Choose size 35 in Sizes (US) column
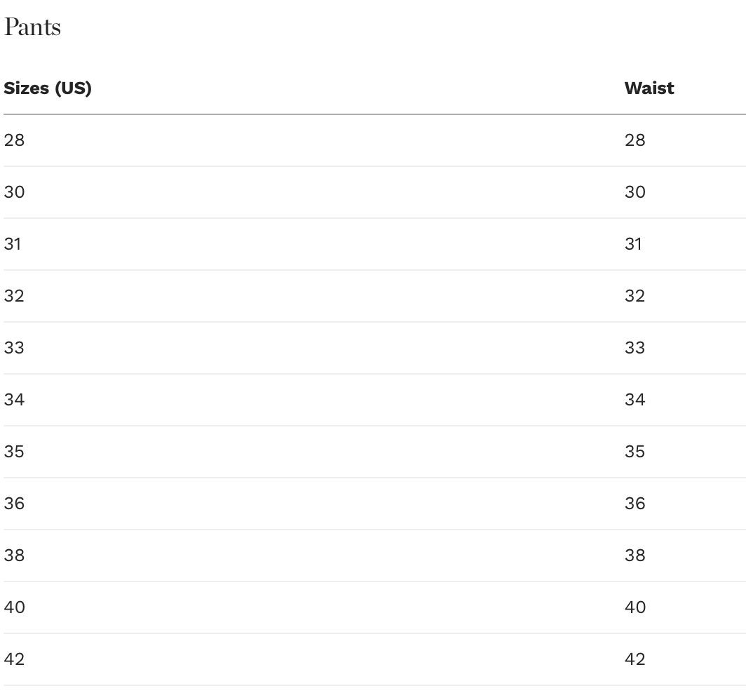Viewport: 746px width, 700px height. point(14,452)
